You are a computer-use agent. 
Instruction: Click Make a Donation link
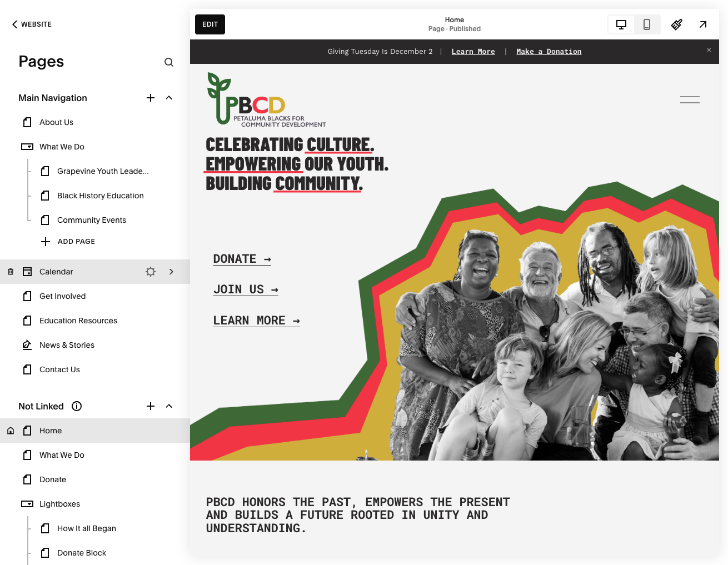(x=549, y=52)
